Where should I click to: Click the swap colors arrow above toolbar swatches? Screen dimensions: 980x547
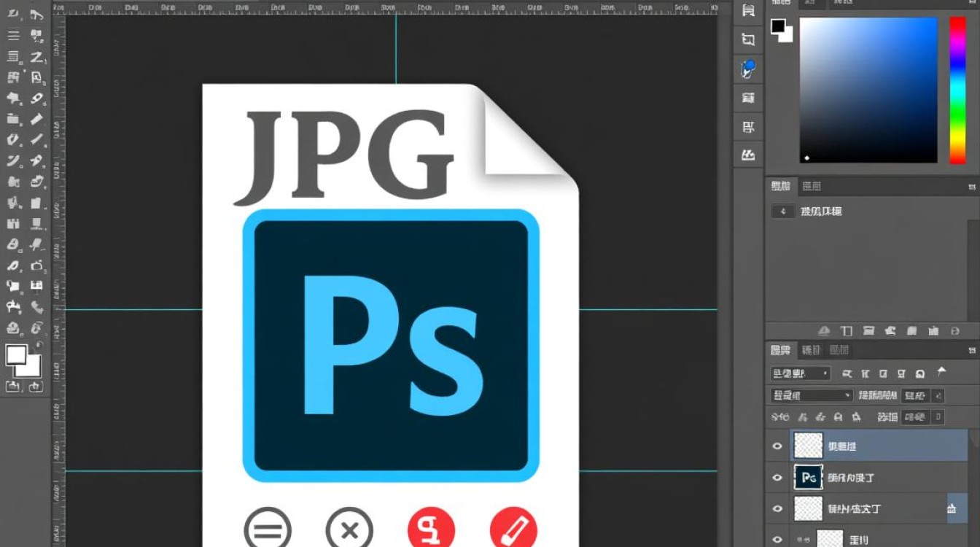click(39, 344)
